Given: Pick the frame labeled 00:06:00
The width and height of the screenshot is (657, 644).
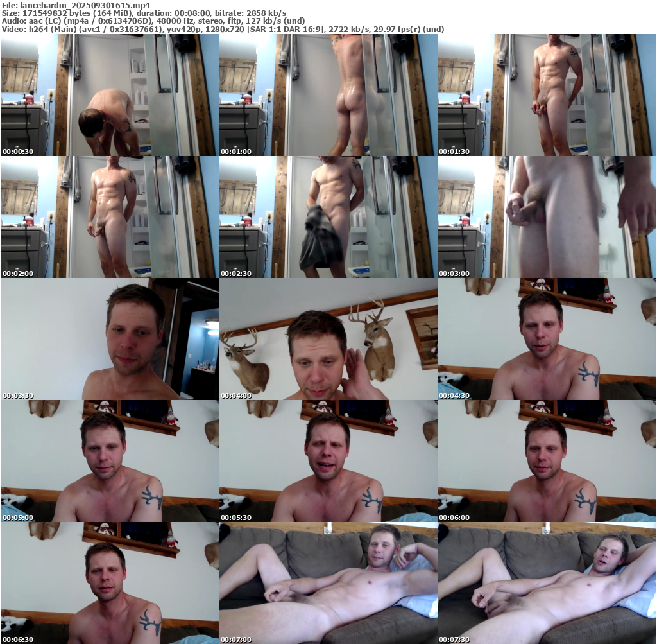Looking at the screenshot, I should pyautogui.click(x=547, y=461).
